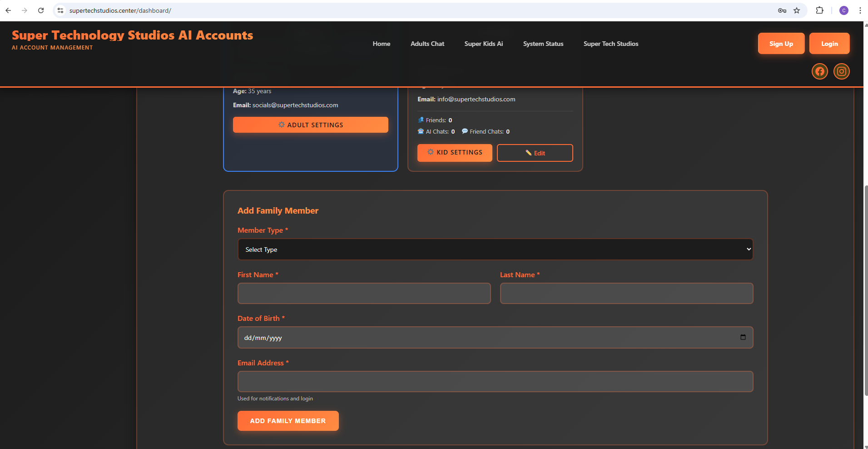Open the Super Tech Studios nav link
868x449 pixels.
[x=611, y=44]
